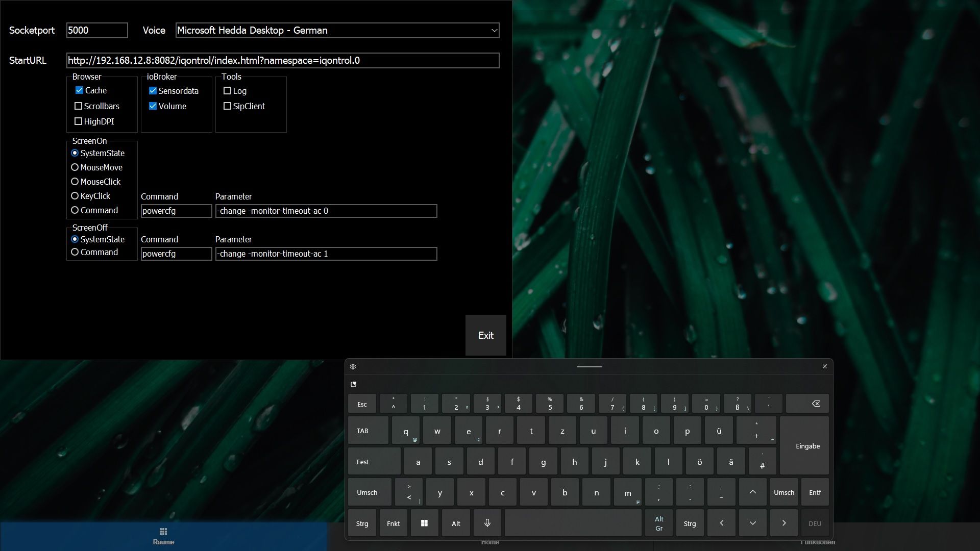
Task: Expand the Voice dropdown list
Action: pos(494,31)
